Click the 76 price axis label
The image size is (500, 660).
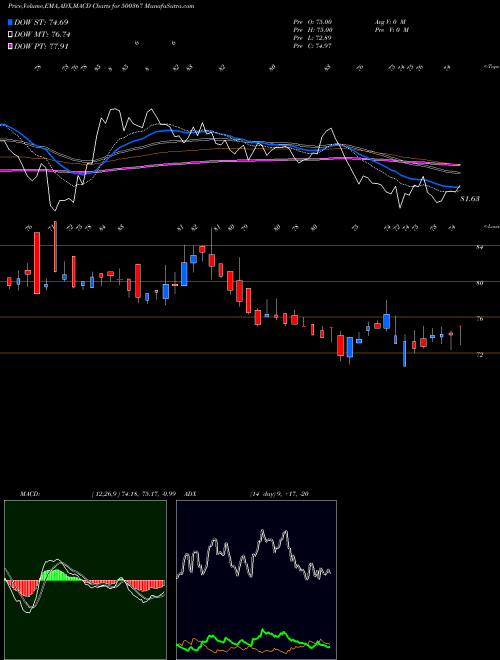coord(479,319)
